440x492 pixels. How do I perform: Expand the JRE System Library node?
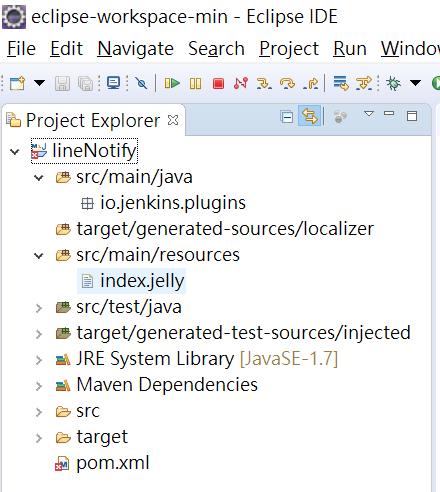point(39,360)
